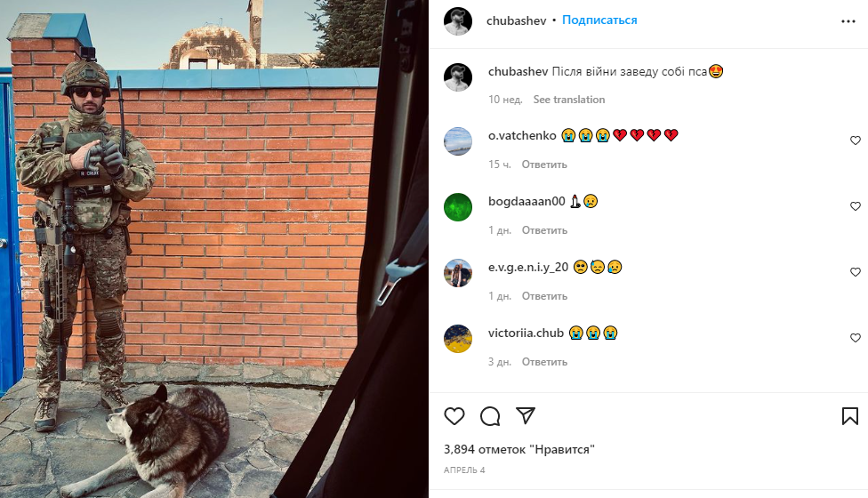Image resolution: width=868 pixels, height=498 pixels.
Task: Like the e.v.g.e.n.i.y_20 comment heart
Action: tap(856, 272)
